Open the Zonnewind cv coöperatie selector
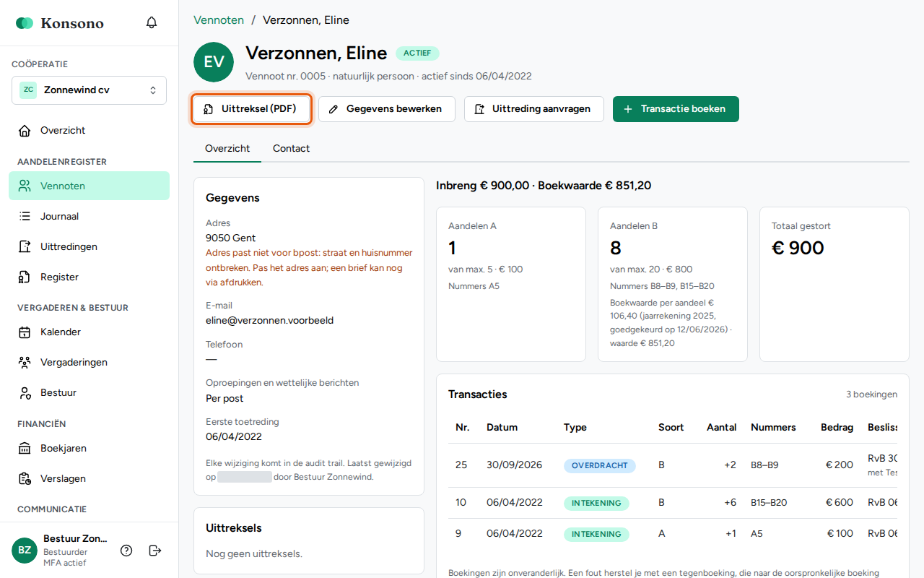Image resolution: width=924 pixels, height=578 pixels. coord(89,90)
